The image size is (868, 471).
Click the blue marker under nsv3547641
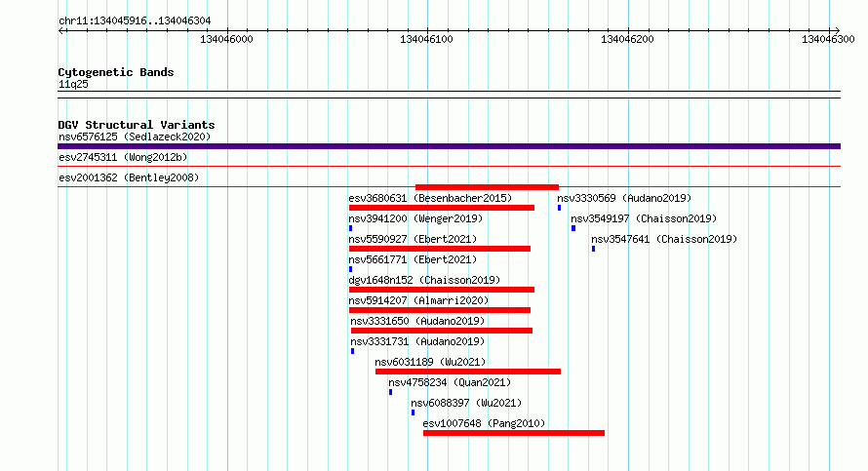(x=593, y=249)
